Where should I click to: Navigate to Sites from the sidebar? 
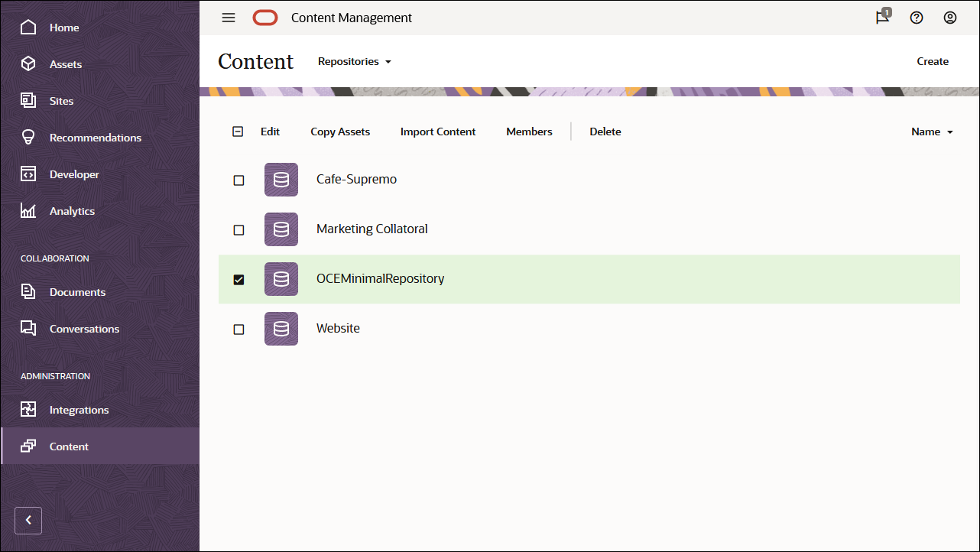(60, 100)
